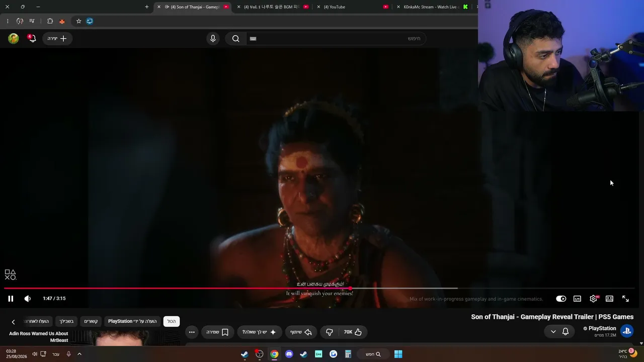Screen dimensions: 644x362
Task: Open browser three-dot menu
Action: (8, 21)
